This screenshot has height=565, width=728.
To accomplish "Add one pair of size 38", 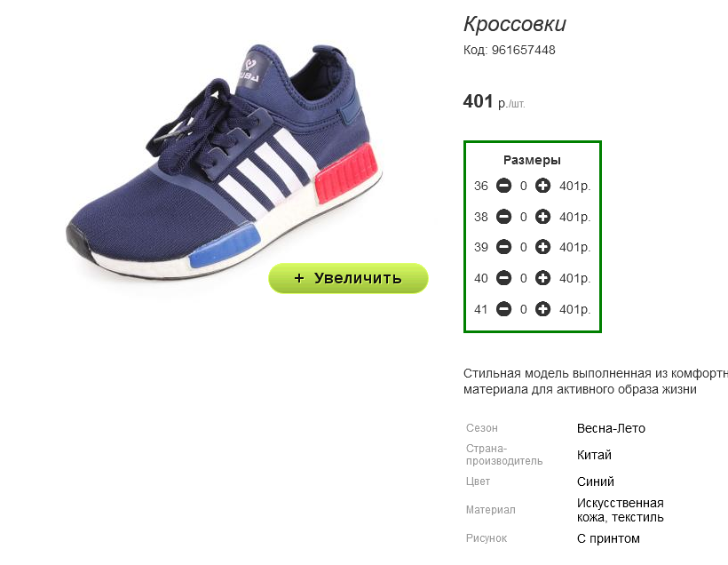I will click(x=542, y=217).
